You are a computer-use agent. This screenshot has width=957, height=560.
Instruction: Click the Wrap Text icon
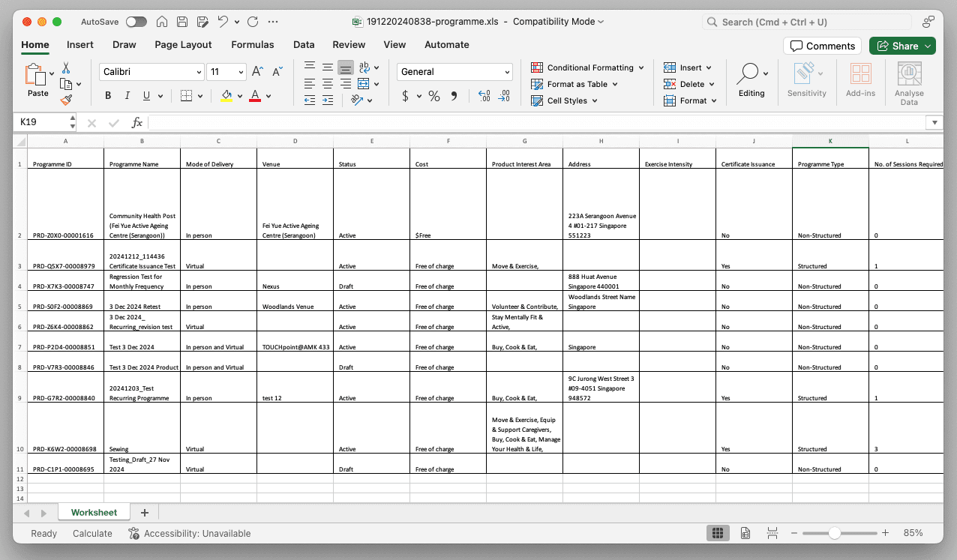(364, 67)
